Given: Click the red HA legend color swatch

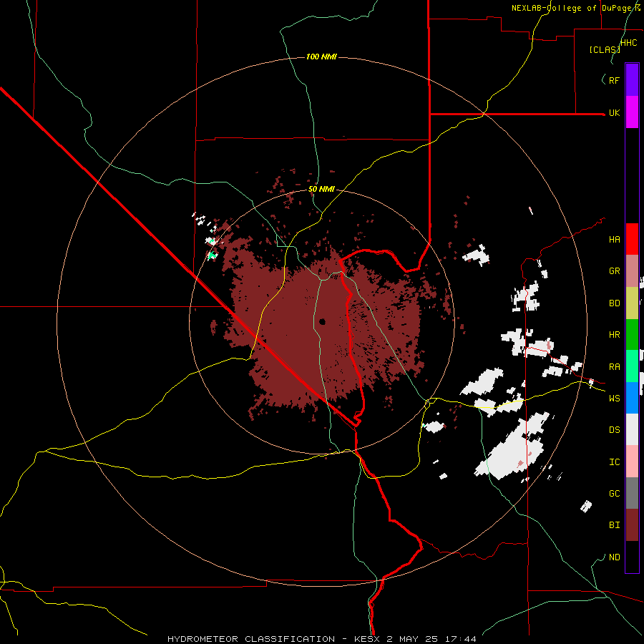Looking at the screenshot, I should pos(632,239).
